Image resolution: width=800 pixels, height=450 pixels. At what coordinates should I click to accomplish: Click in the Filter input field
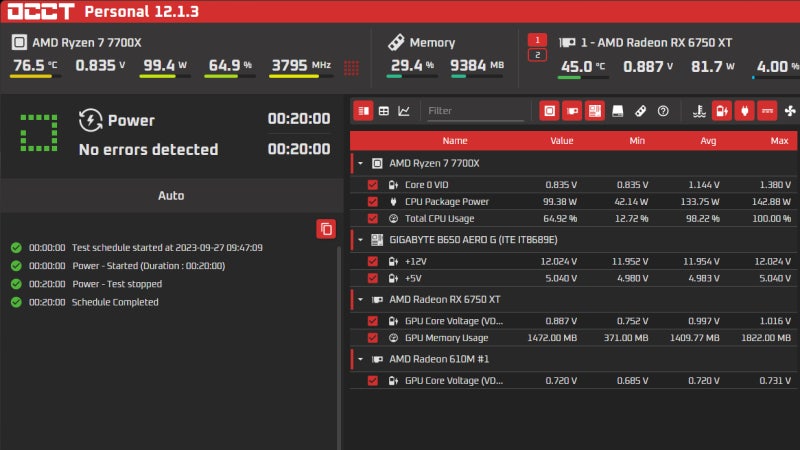[x=475, y=111]
